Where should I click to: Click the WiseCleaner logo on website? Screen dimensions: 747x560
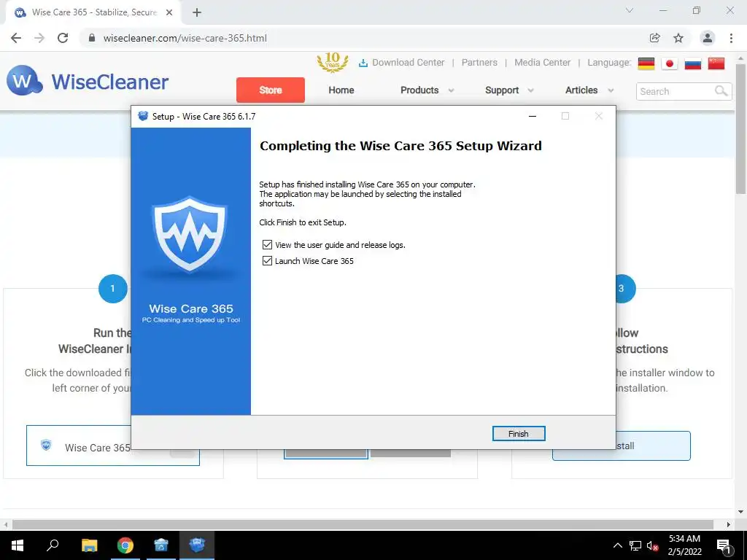tap(88, 81)
